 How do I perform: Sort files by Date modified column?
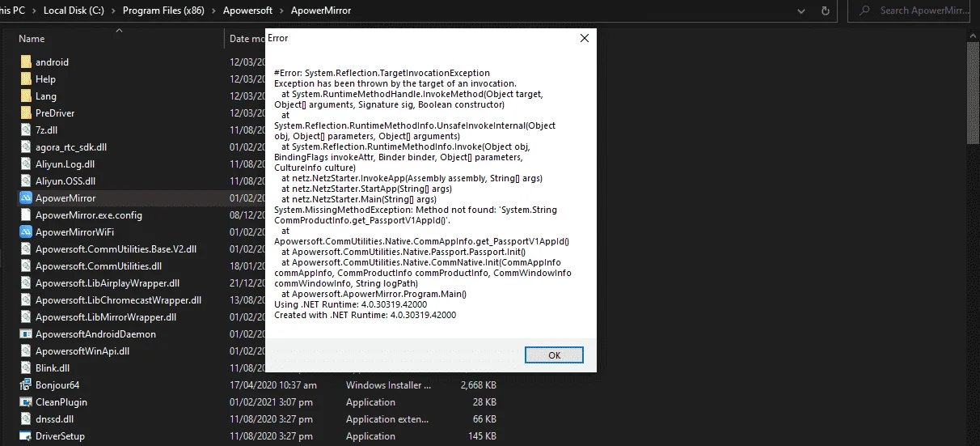(246, 38)
